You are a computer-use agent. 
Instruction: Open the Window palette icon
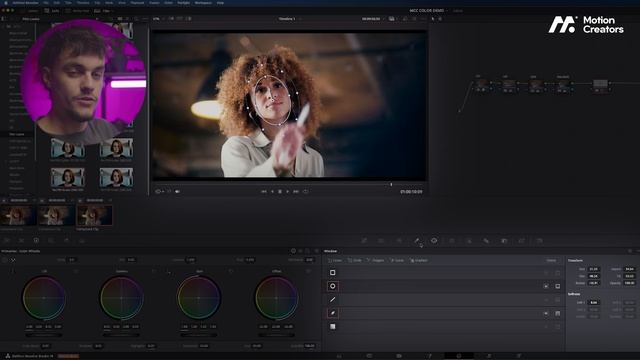pyautogui.click(x=434, y=241)
